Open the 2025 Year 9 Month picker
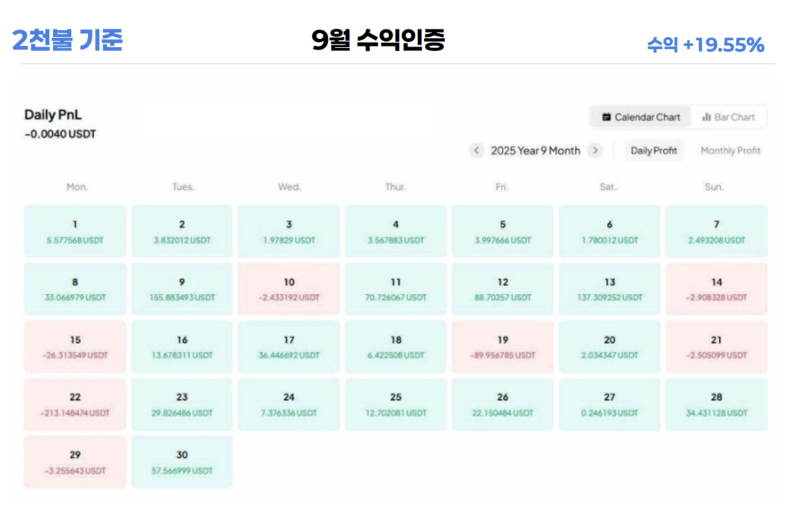Image resolution: width=791 pixels, height=527 pixels. [x=535, y=151]
